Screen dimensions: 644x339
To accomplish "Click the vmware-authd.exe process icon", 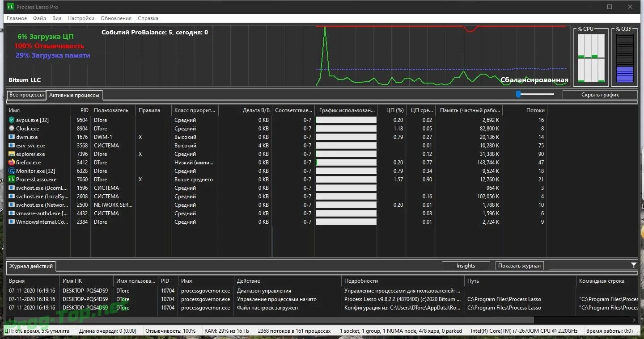I will click(12, 213).
